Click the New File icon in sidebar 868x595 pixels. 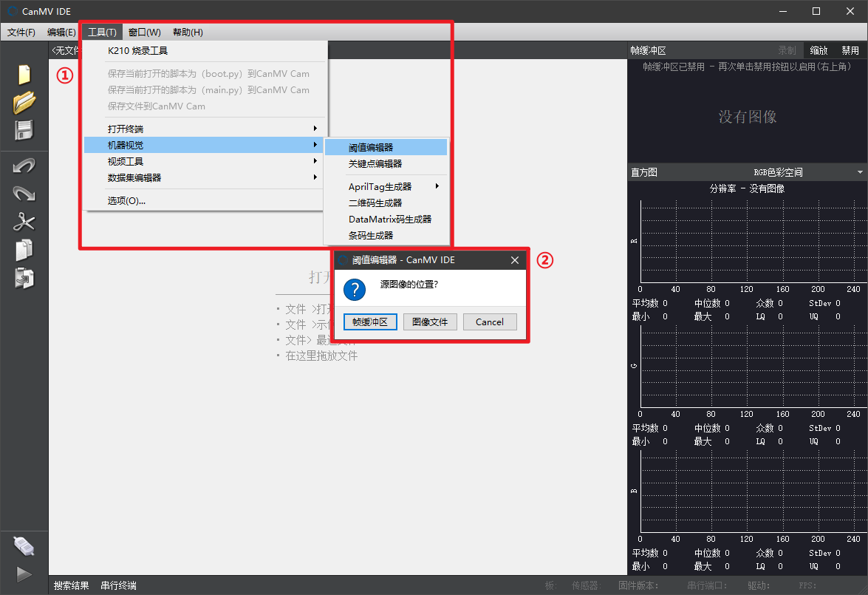point(24,74)
